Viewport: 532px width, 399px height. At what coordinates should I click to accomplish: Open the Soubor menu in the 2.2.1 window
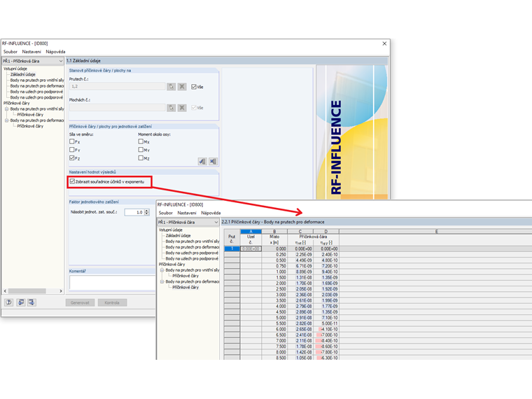(166, 213)
